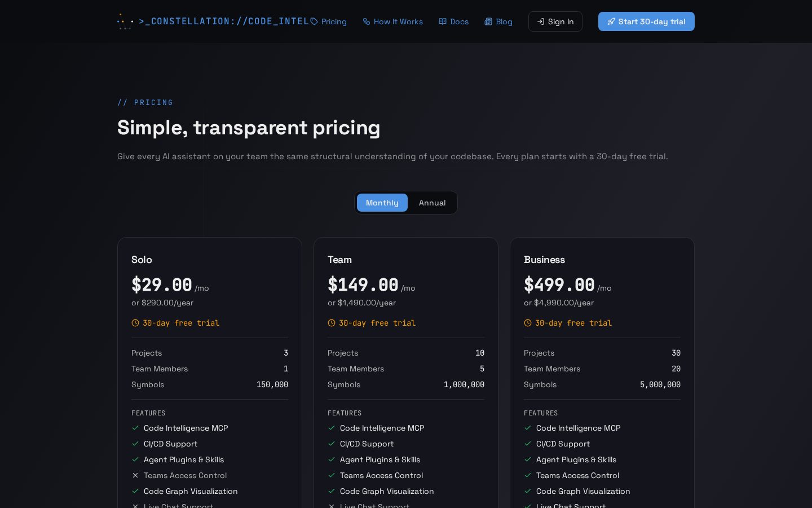812x508 pixels.
Task: Click the "// PRICING" section label
Action: click(145, 102)
